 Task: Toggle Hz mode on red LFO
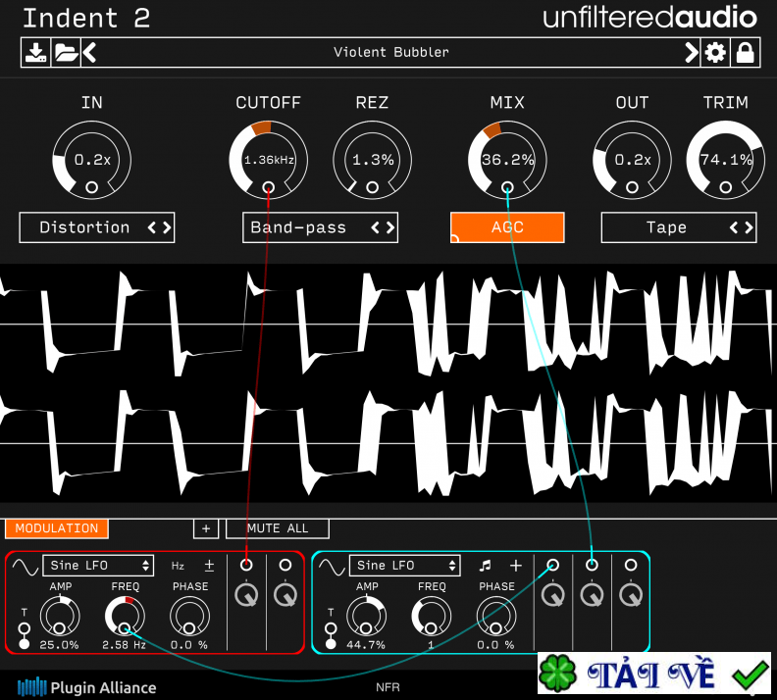pyautogui.click(x=178, y=566)
